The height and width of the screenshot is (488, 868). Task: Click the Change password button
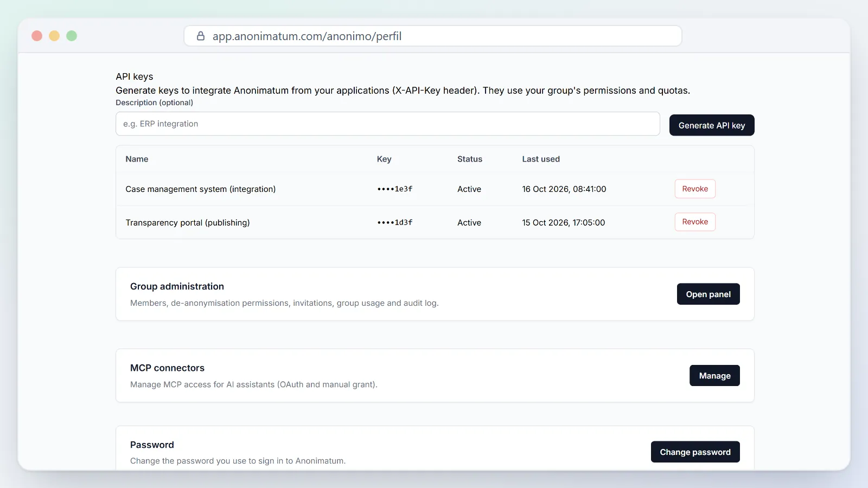click(x=695, y=452)
